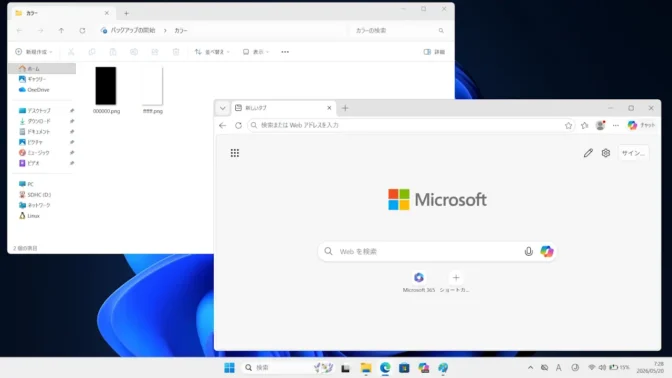Start voice search with microphone icon
The width and height of the screenshot is (672, 378).
pyautogui.click(x=528, y=252)
